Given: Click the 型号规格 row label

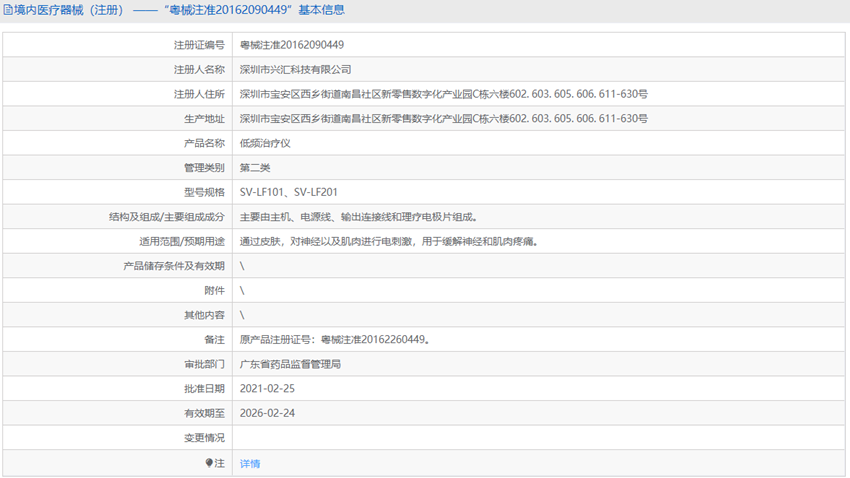Looking at the screenshot, I should 204,192.
